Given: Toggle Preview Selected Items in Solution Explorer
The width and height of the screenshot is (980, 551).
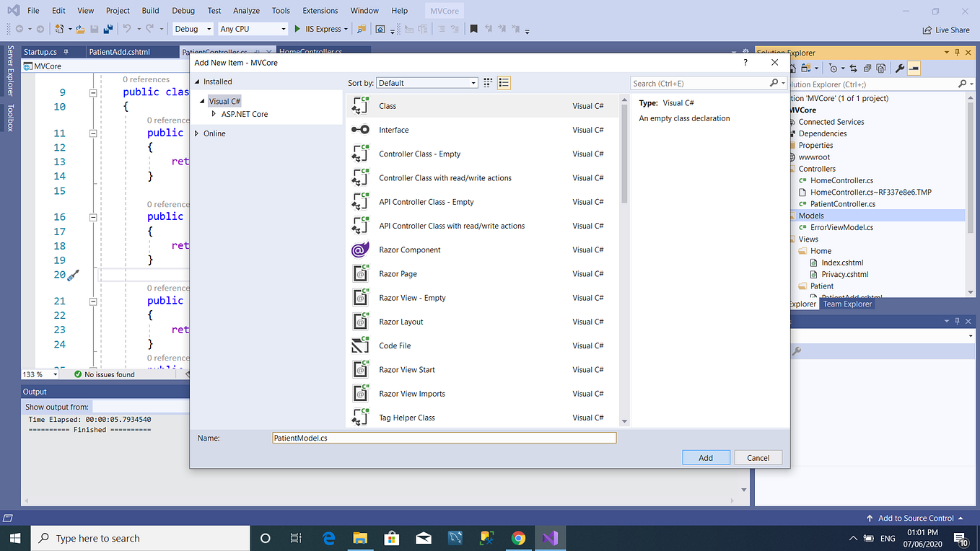Looking at the screenshot, I should pos(914,68).
